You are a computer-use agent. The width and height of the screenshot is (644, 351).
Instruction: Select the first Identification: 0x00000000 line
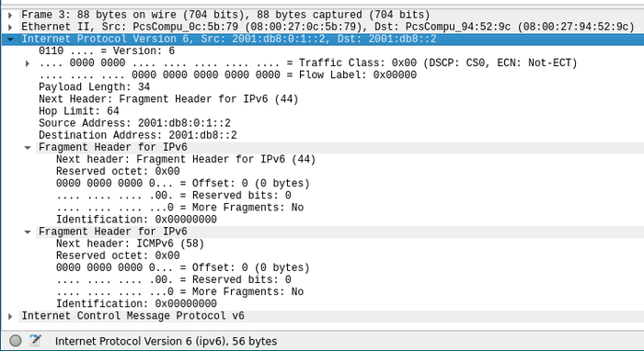136,220
